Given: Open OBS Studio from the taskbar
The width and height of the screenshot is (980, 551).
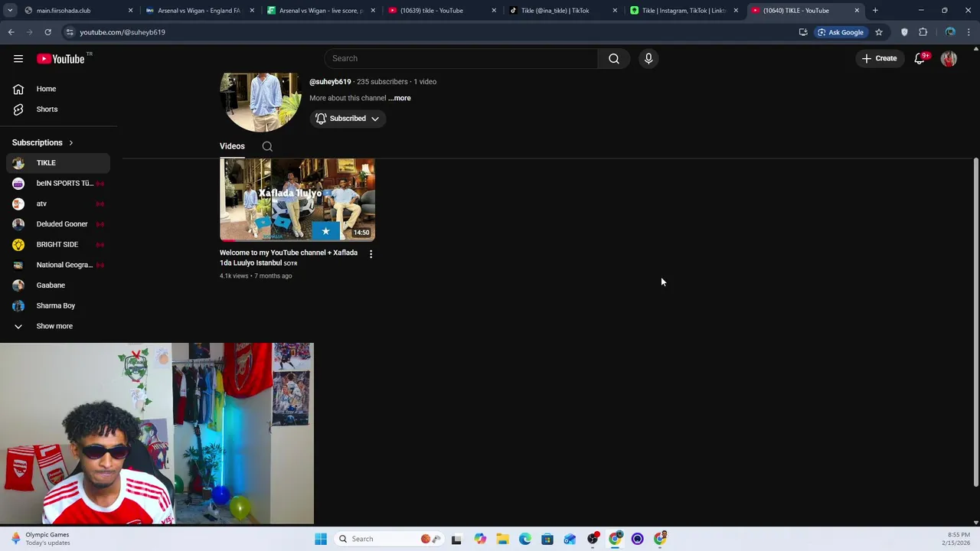Looking at the screenshot, I should (593, 539).
